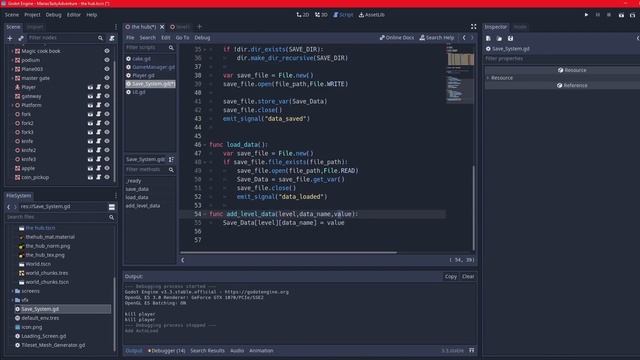Pause the running project
Viewport: 640px width, 360px height.
598,15
